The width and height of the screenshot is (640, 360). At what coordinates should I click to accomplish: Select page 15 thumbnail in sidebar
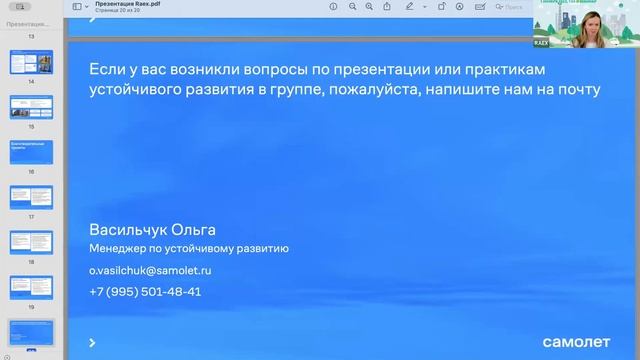(31, 107)
